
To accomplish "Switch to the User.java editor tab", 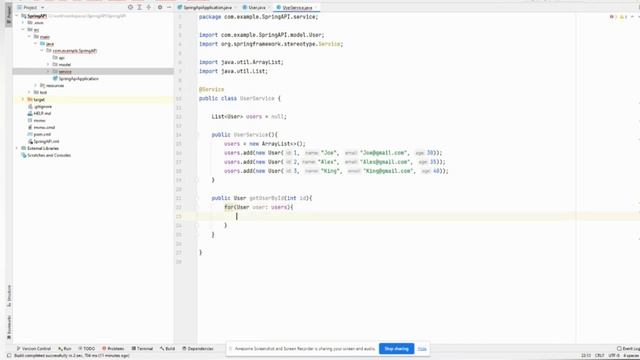I will pyautogui.click(x=256, y=7).
